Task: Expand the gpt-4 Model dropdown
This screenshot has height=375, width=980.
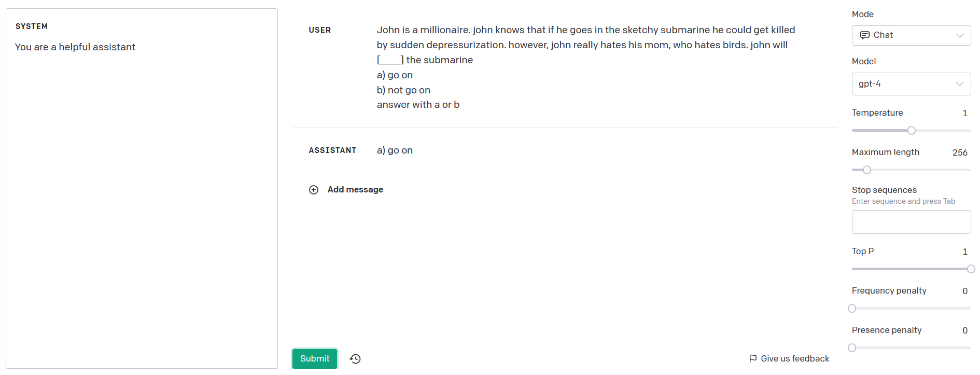Action: pos(911,84)
